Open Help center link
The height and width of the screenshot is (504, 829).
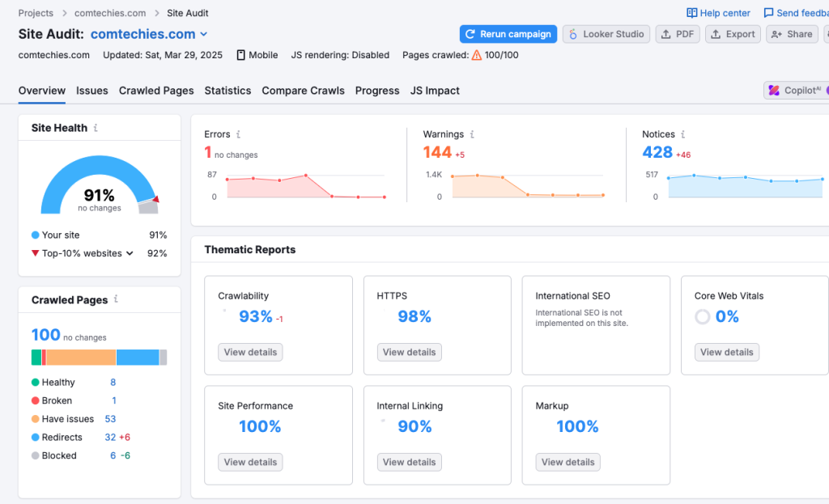[x=717, y=12]
